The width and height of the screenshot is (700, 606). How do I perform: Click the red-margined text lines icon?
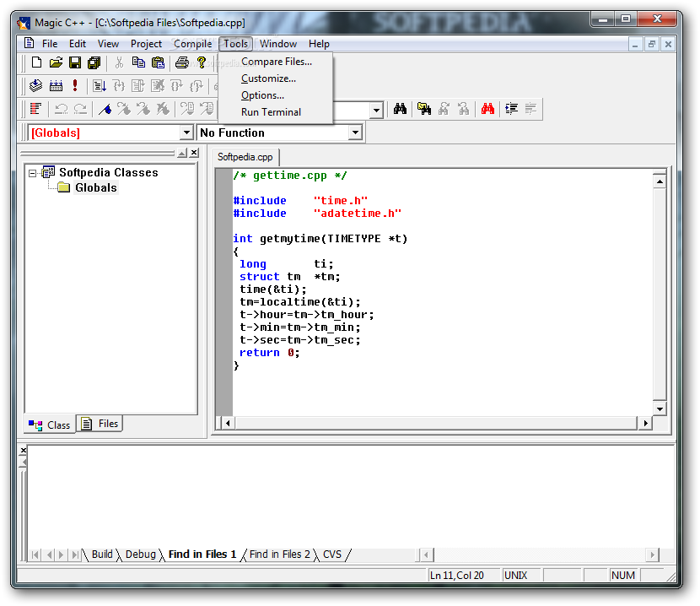35,109
